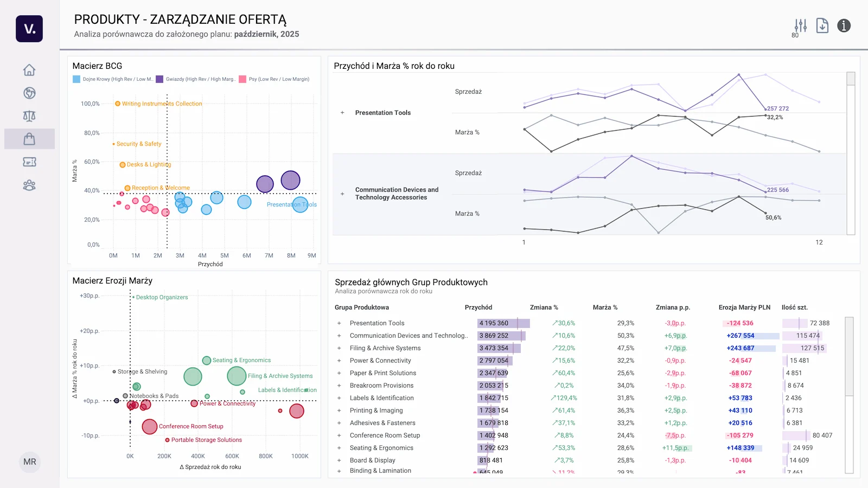Expand Communication Devices in the revenue chart panel

342,194
